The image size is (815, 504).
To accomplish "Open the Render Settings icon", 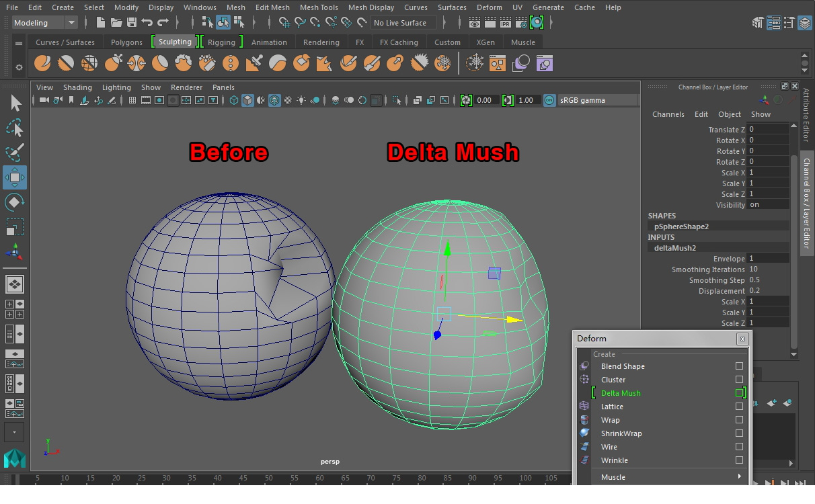I will point(521,22).
